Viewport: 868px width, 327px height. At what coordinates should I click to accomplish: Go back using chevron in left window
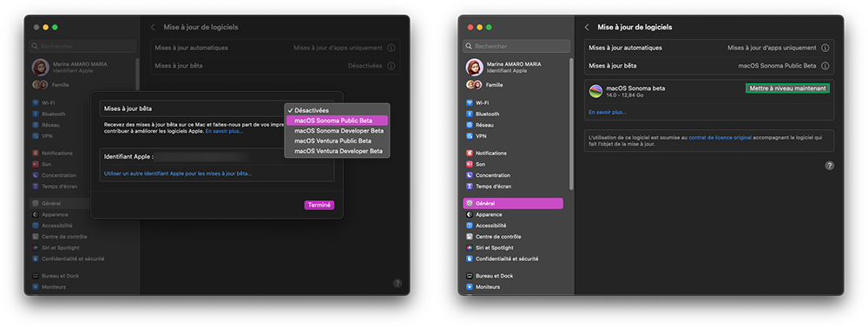[x=153, y=27]
